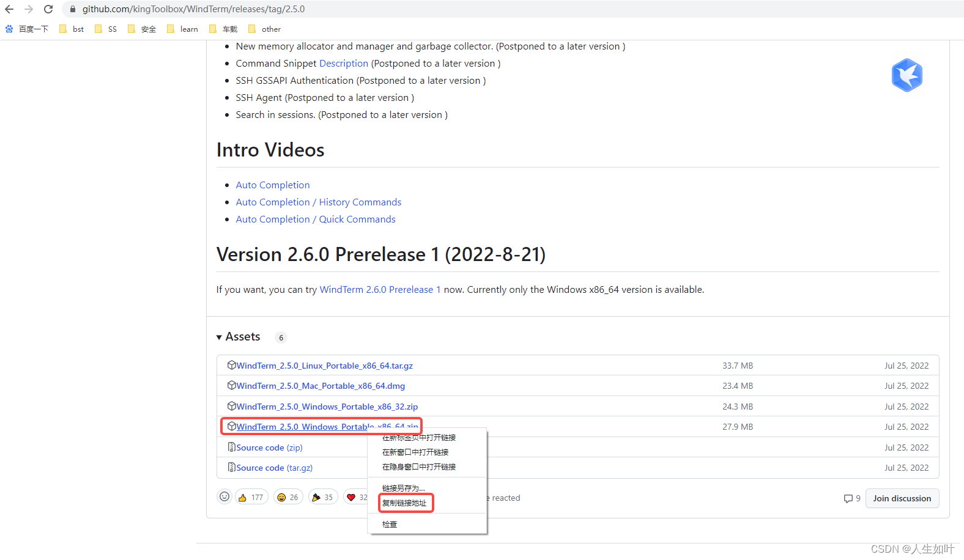
Task: Click WindTerm_2.5.0_Windows_Portable_x86_64.zip link
Action: (x=327, y=427)
